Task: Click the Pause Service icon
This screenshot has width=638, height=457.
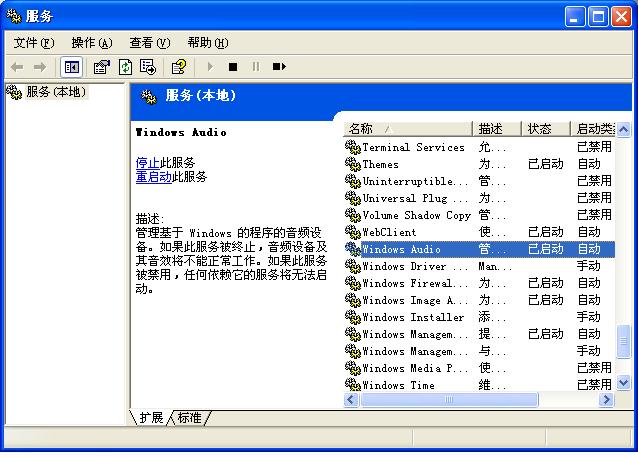Action: tap(256, 66)
